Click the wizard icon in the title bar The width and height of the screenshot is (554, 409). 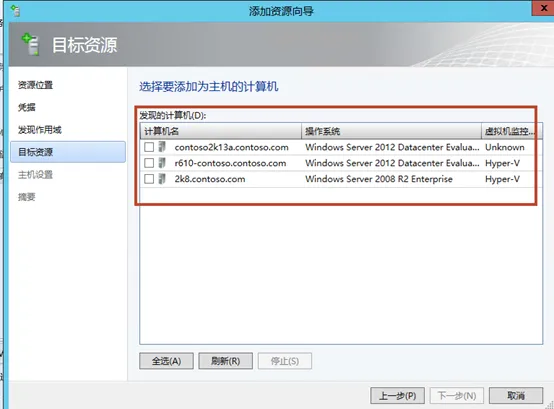tap(16, 11)
